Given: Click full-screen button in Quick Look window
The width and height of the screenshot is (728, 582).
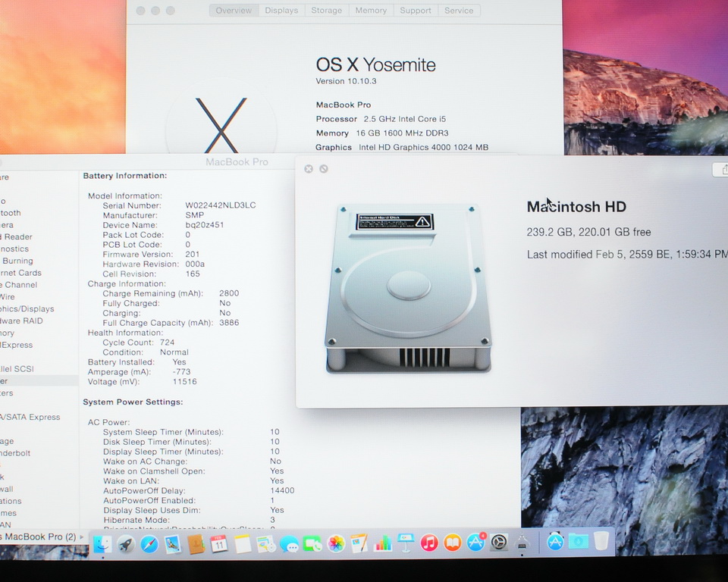Looking at the screenshot, I should click(x=324, y=169).
